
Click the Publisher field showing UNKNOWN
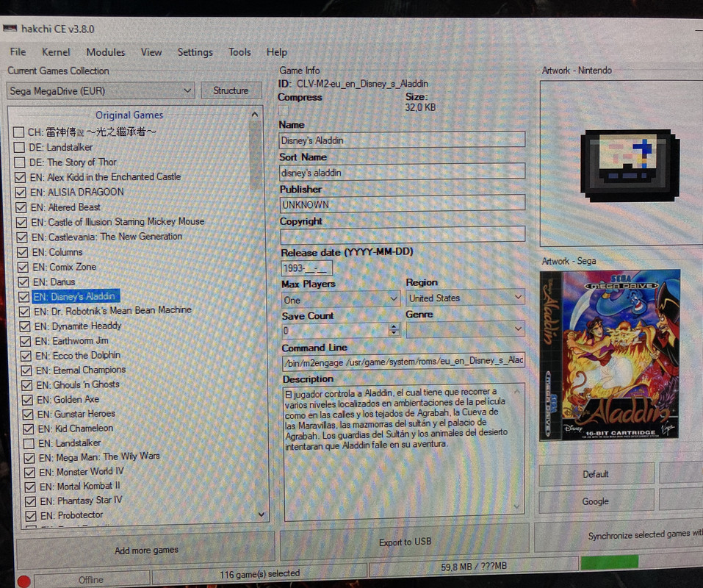tap(403, 204)
